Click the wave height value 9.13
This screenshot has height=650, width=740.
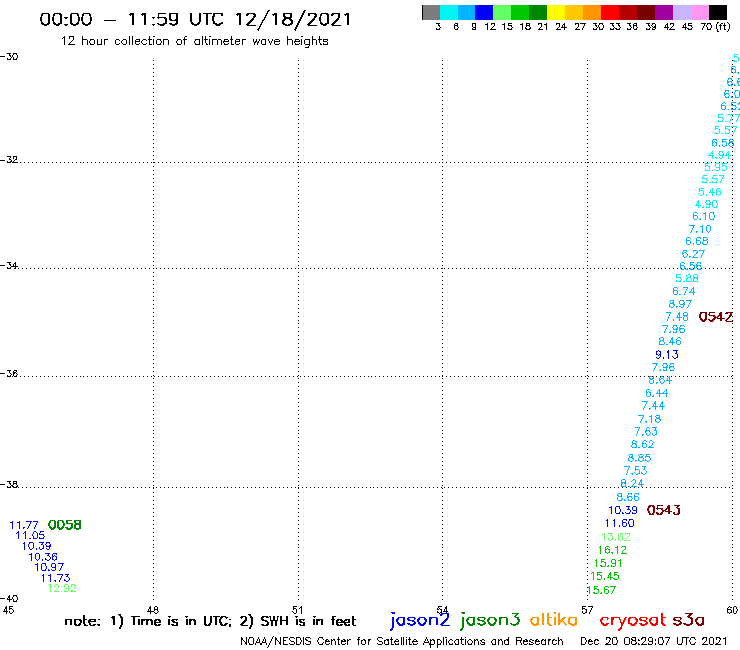(666, 354)
